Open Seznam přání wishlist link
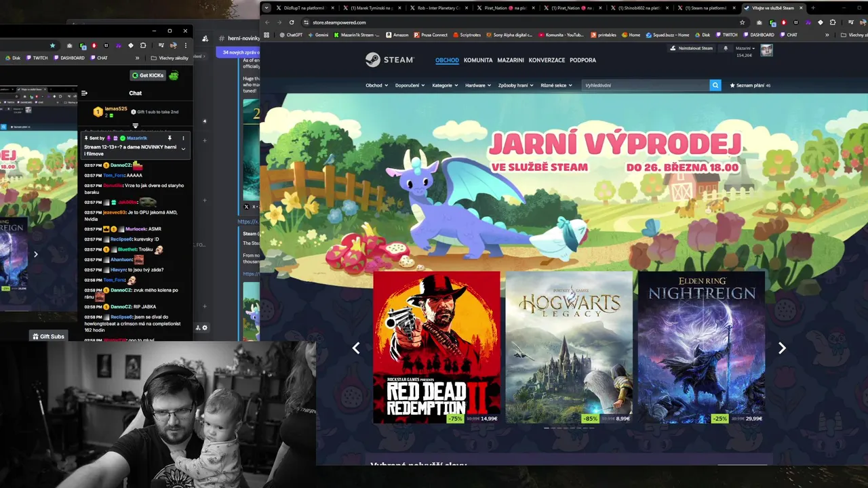The height and width of the screenshot is (488, 868). pyautogui.click(x=750, y=85)
